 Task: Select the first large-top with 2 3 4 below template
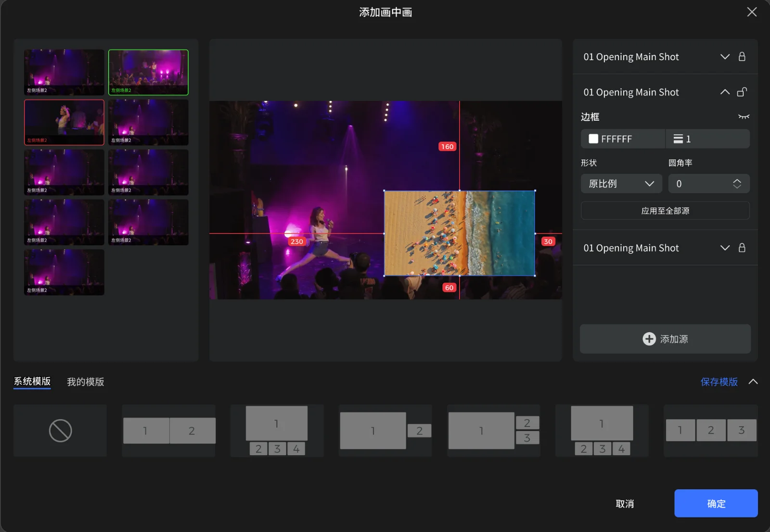(x=277, y=431)
